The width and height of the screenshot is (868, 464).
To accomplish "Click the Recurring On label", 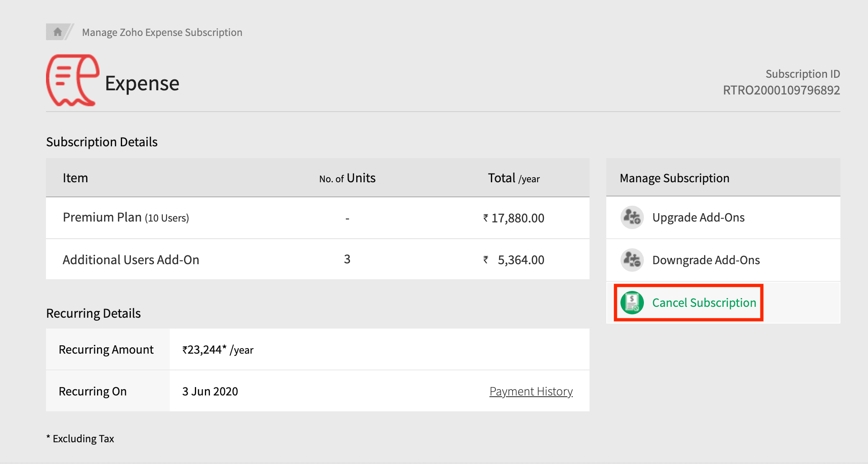I will [93, 391].
